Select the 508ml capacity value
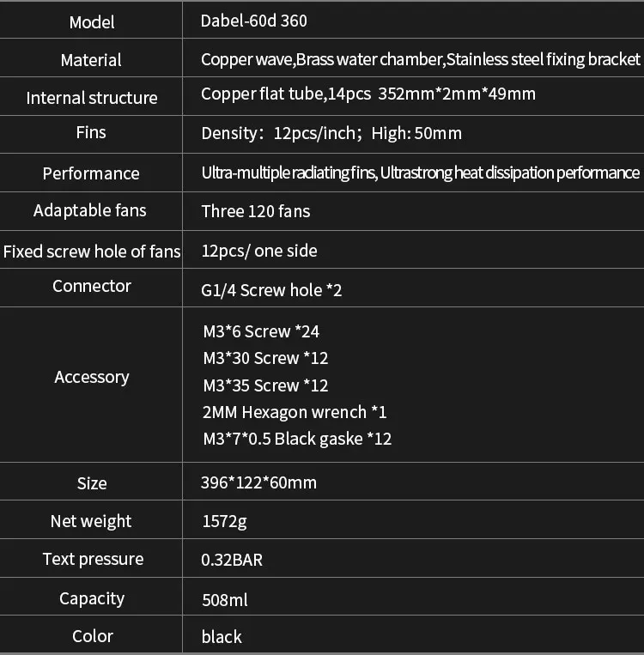The width and height of the screenshot is (644, 655). 225,600
